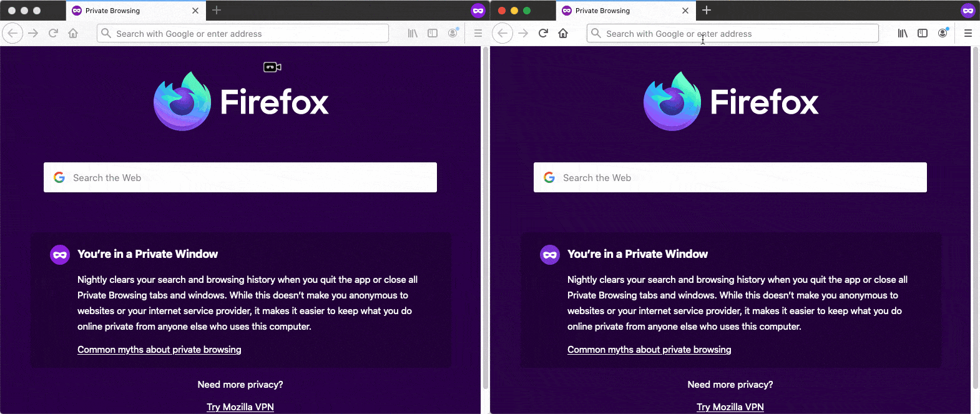Open a new tab in the left window
This screenshot has width=980, height=414.
click(x=217, y=11)
